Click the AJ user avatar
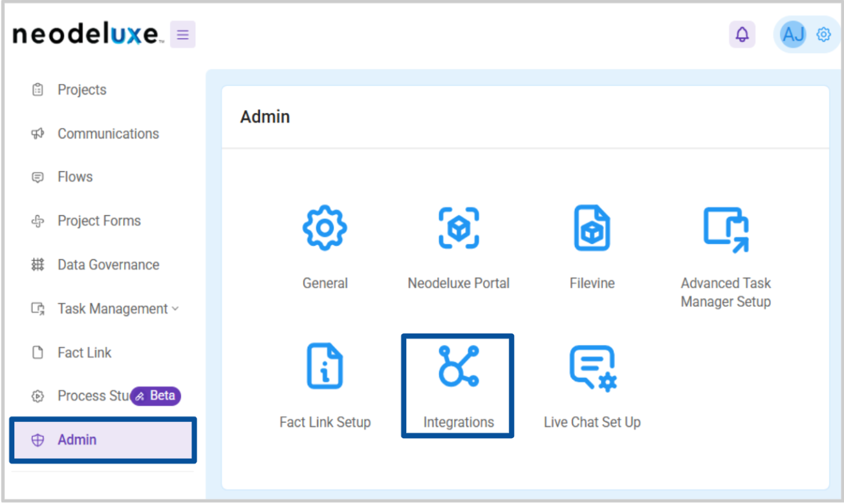 pyautogui.click(x=794, y=34)
